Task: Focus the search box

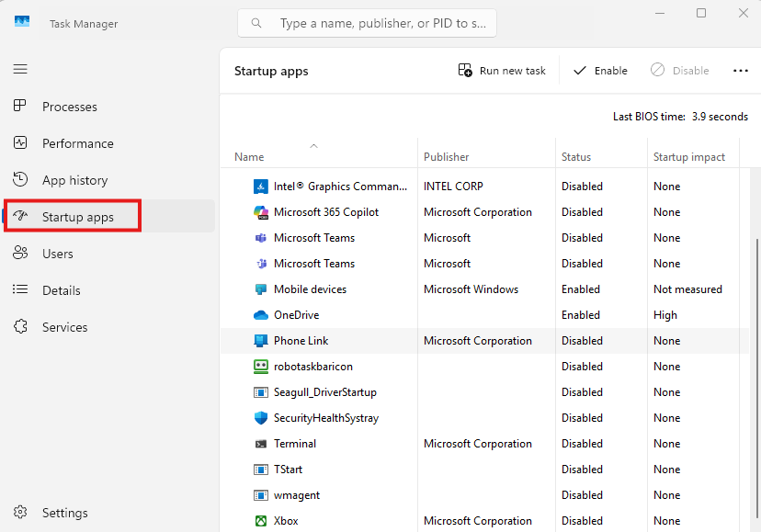Action: point(377,23)
